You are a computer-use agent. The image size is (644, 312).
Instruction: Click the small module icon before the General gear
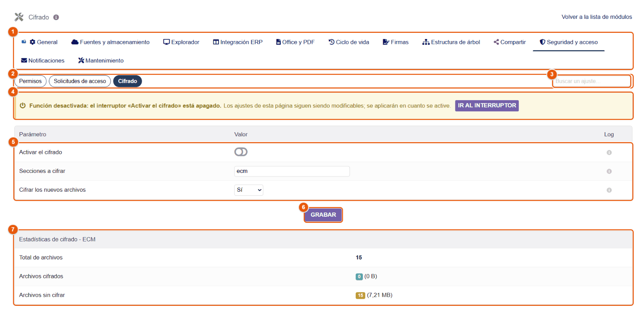[x=24, y=41]
